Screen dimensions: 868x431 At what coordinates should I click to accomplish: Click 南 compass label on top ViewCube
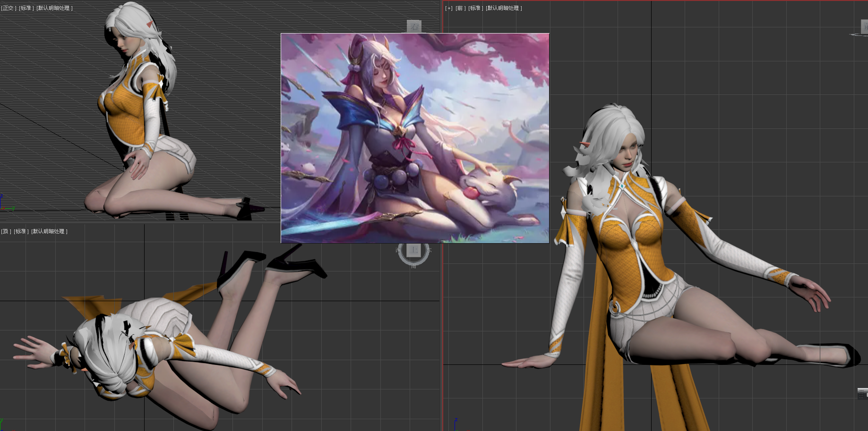[413, 266]
